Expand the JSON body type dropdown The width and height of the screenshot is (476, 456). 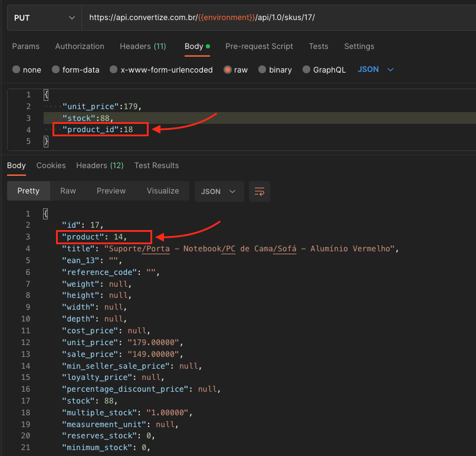click(375, 70)
